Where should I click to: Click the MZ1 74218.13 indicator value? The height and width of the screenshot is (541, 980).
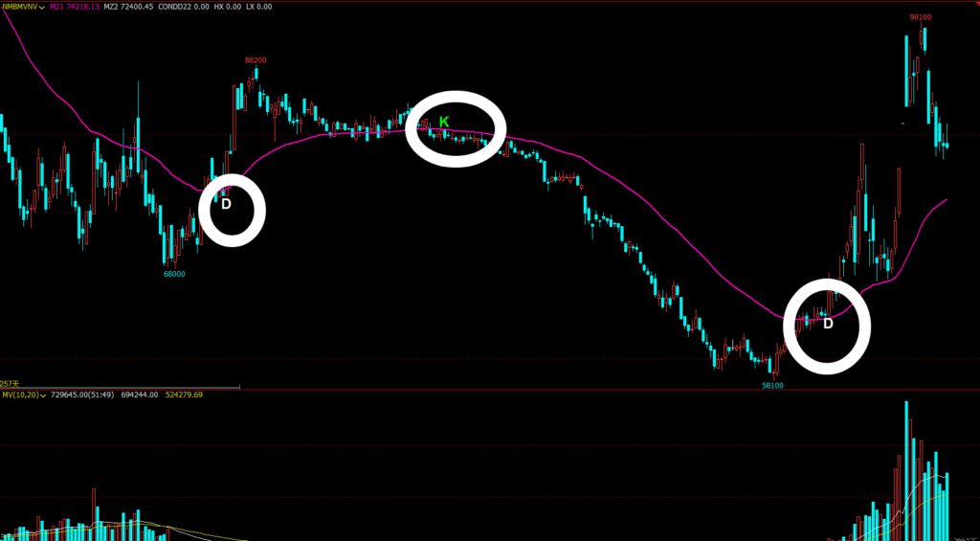[76, 6]
